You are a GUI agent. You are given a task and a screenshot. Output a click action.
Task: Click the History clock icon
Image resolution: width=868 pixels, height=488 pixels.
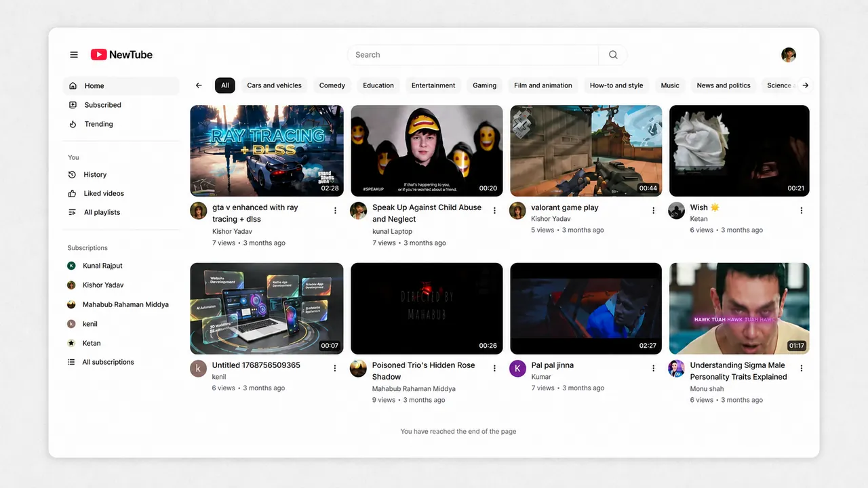72,175
